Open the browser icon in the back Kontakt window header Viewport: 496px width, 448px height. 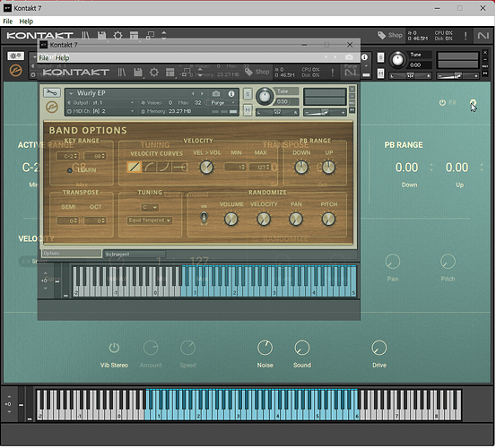coord(86,35)
